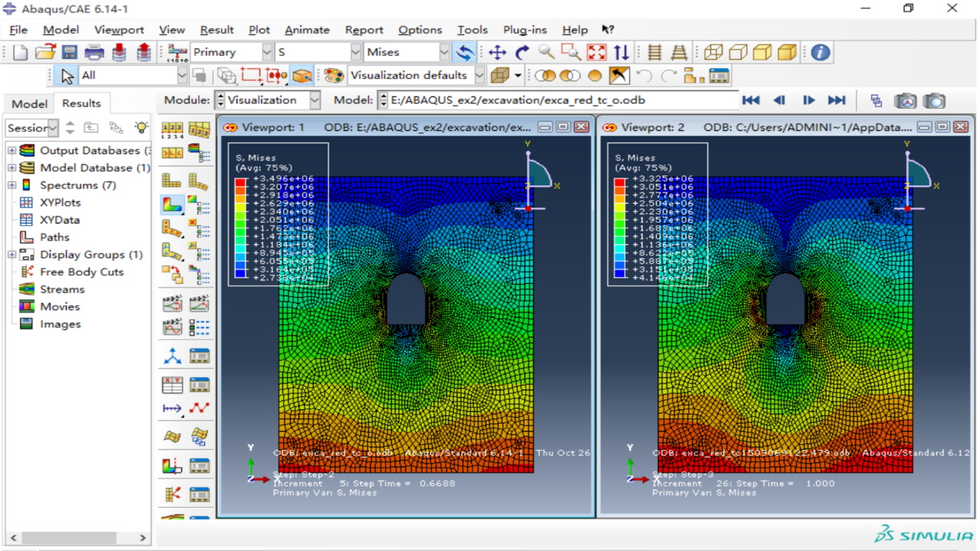The height and width of the screenshot is (551, 980).
Task: Expand the Output Databases tree node
Action: (11, 151)
